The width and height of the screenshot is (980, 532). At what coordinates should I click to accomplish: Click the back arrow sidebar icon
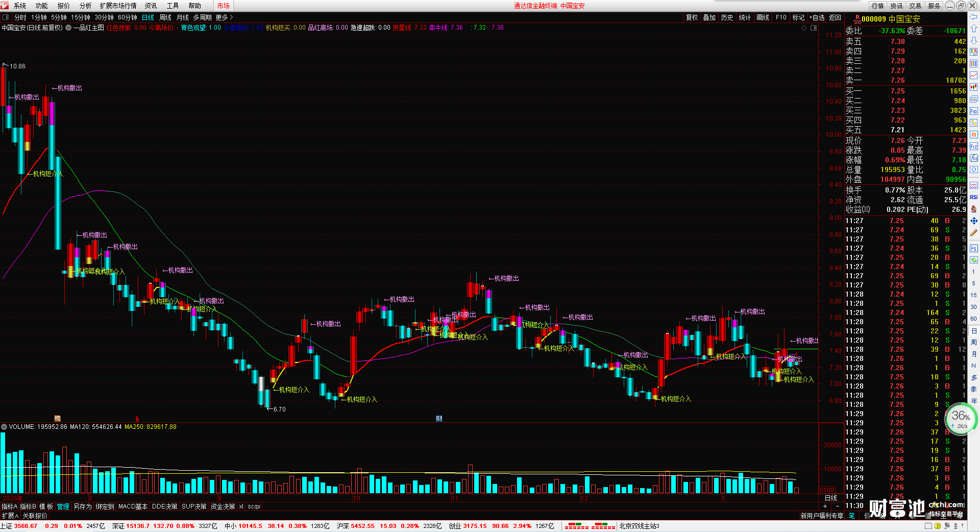pos(974,17)
